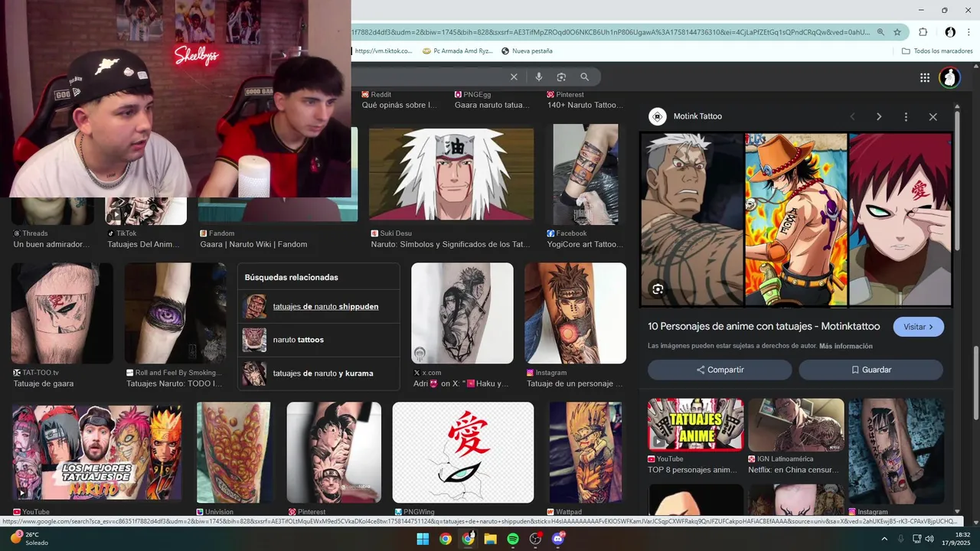The width and height of the screenshot is (980, 551).
Task: Click the magnifier search submit icon
Action: 585,77
